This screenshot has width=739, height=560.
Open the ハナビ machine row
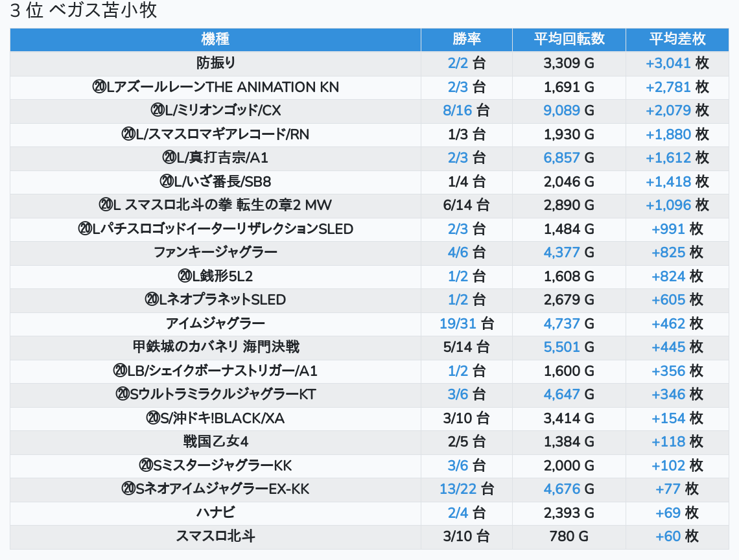(215, 513)
